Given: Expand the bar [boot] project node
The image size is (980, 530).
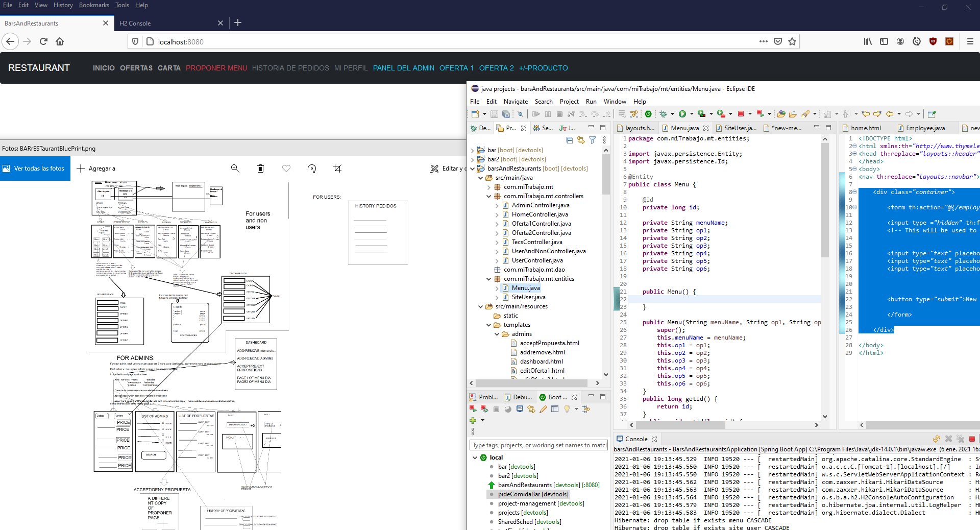Looking at the screenshot, I should [x=472, y=150].
